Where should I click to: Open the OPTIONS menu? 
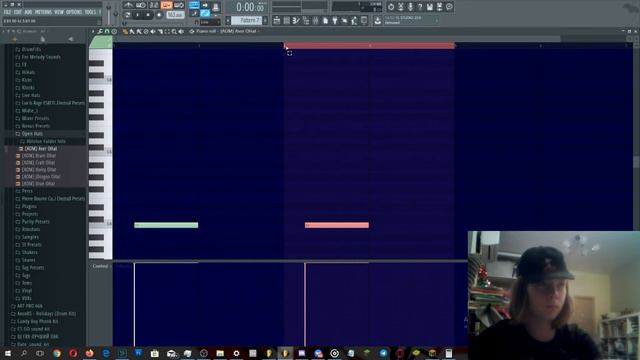(x=74, y=12)
